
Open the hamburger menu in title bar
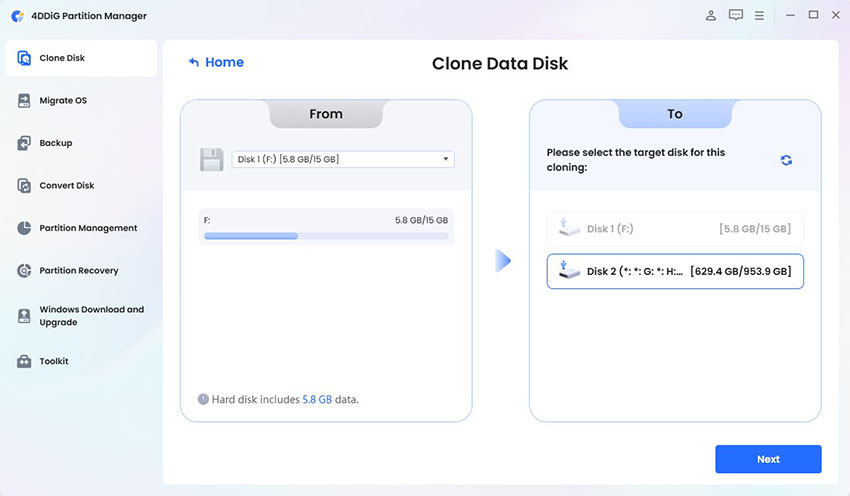tap(760, 15)
